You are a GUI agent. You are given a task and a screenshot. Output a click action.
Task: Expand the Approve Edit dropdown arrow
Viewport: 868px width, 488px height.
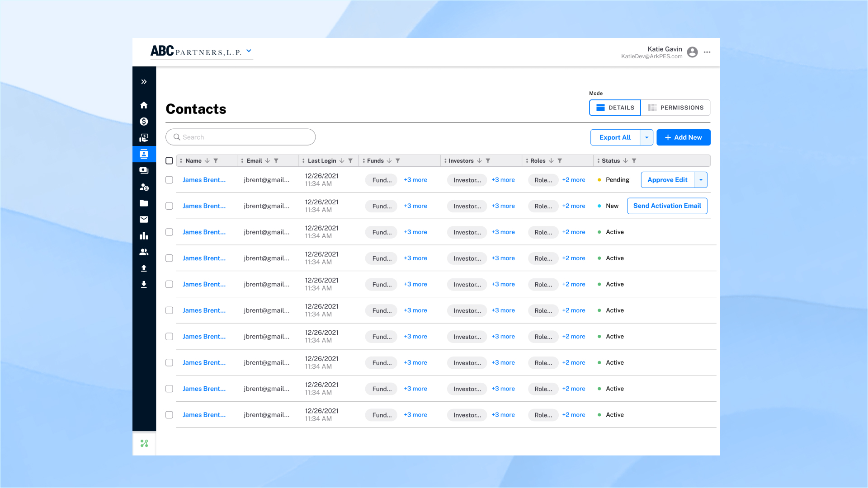701,180
